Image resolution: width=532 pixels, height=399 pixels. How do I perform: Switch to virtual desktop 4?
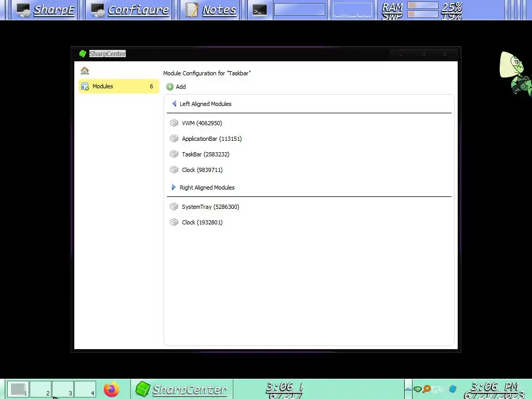point(85,389)
